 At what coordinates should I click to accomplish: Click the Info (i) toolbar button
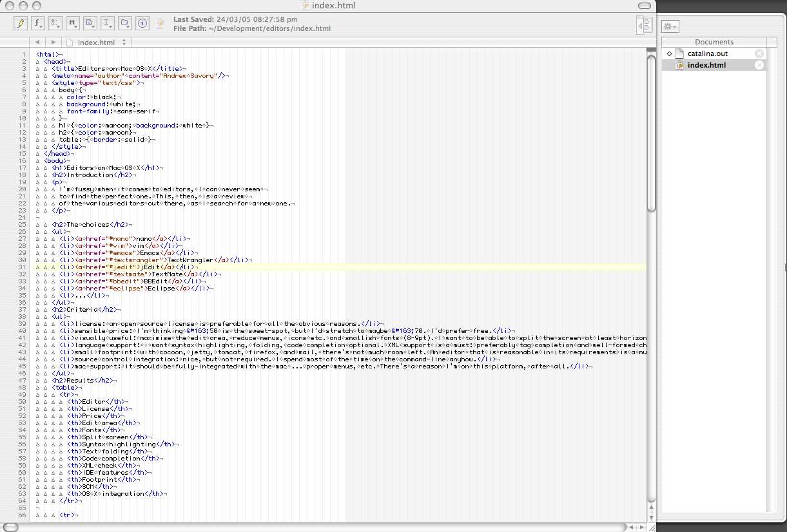tap(142, 24)
